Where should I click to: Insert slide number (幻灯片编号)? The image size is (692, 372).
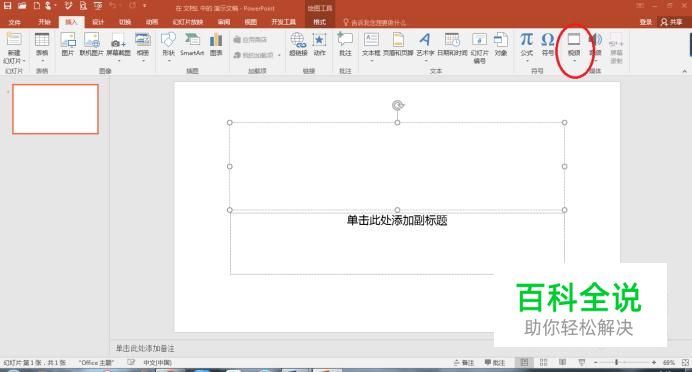(x=479, y=48)
